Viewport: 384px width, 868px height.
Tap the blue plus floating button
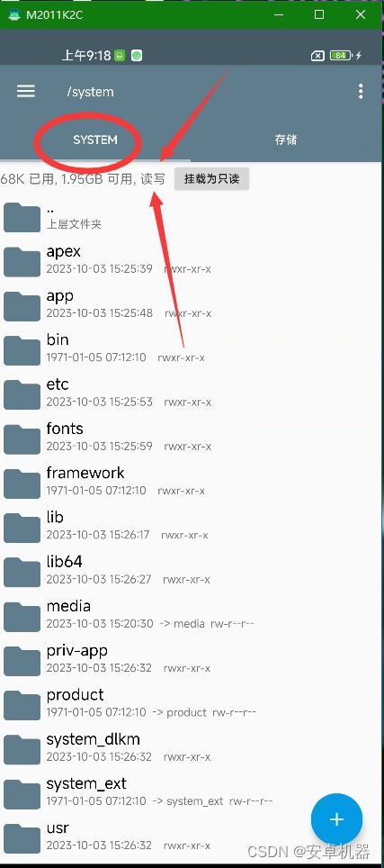(336, 819)
